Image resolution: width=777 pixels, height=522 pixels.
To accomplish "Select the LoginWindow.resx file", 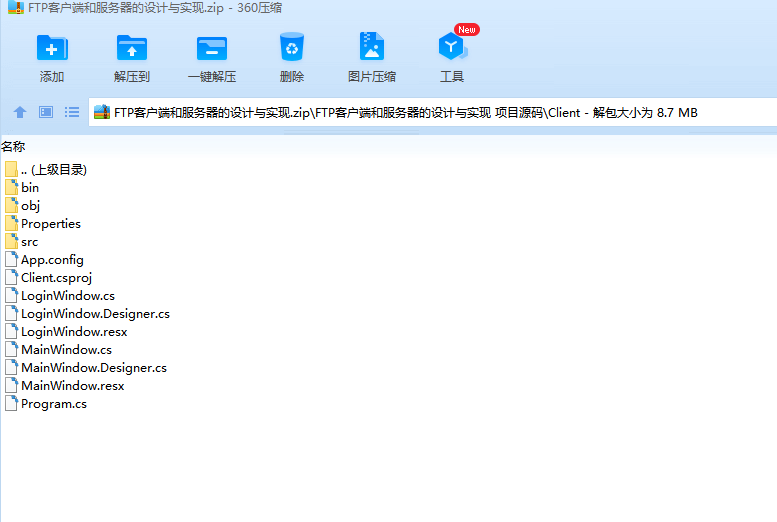I will tap(66, 332).
